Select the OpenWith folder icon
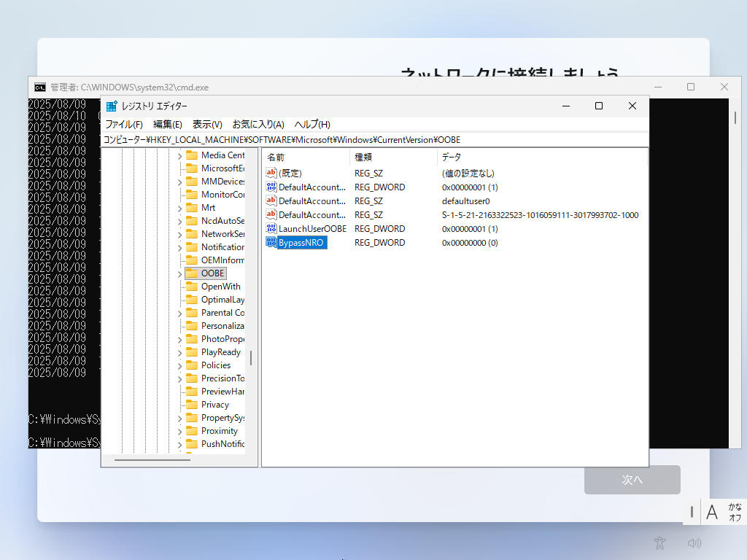Image resolution: width=747 pixels, height=560 pixels. click(192, 286)
